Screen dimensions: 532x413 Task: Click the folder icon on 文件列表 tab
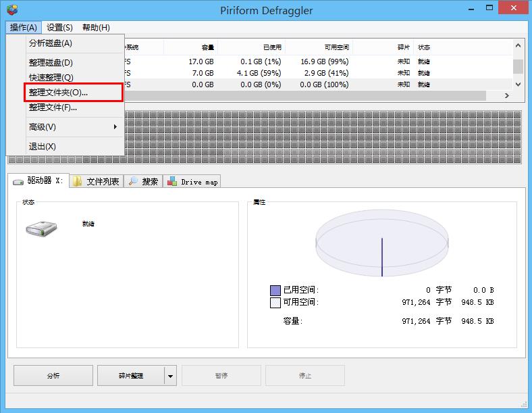pos(78,181)
